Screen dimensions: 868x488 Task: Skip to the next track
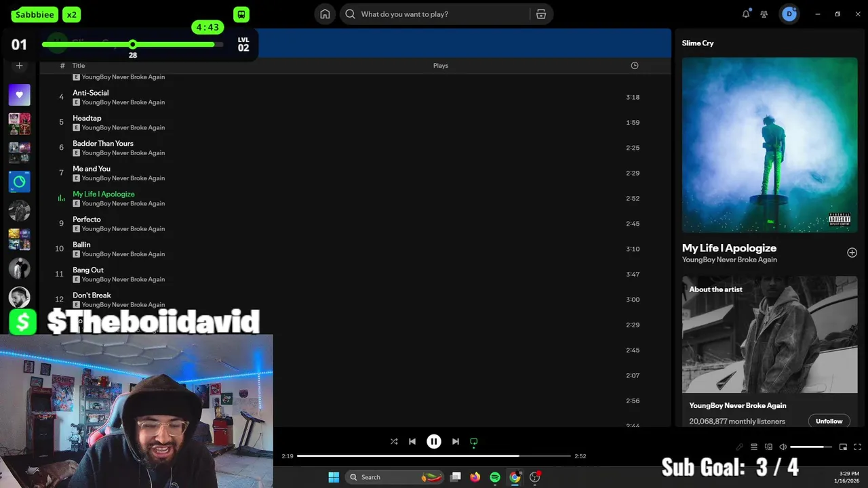coord(456,441)
